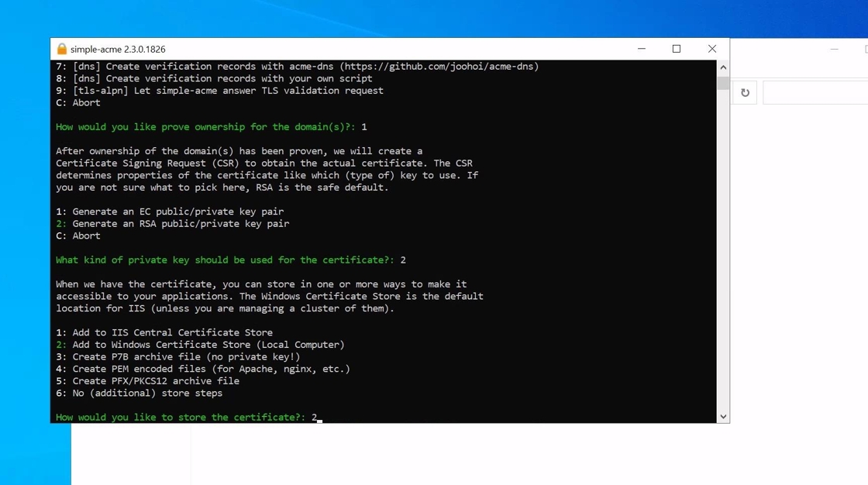
Task: Click '4: Create PEM encoded files' line
Action: (x=202, y=370)
